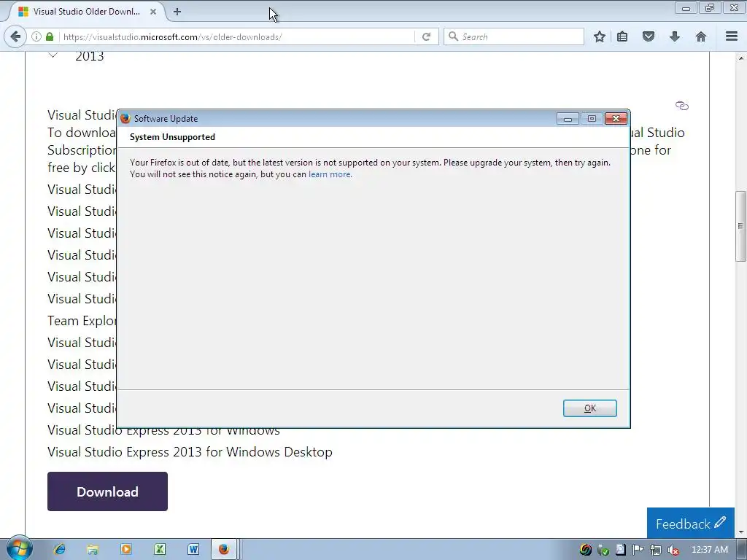Screen dimensions: 747x560
Task: Open Windows Explorer folder in taskbar
Action: click(93, 549)
